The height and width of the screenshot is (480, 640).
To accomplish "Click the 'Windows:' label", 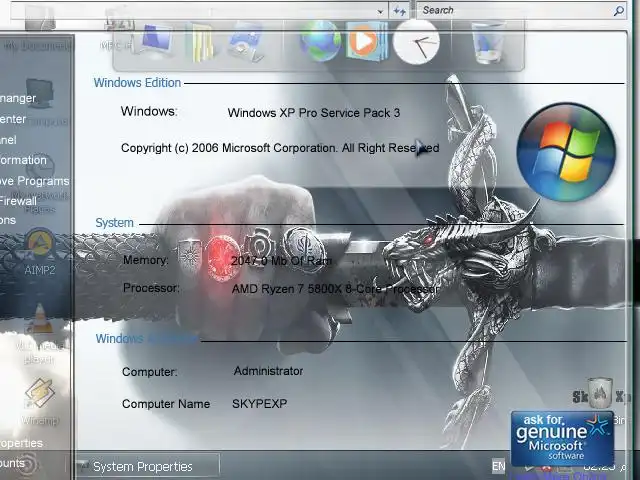I will click(149, 111).
